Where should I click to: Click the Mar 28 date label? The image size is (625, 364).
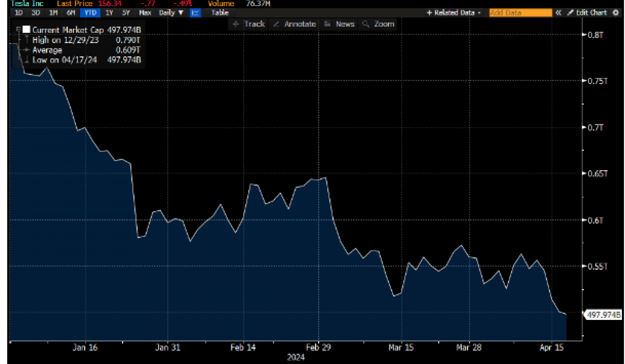coord(469,347)
